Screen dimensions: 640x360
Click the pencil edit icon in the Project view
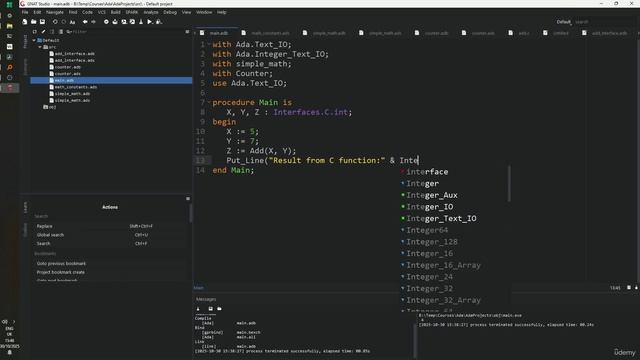point(43,31)
